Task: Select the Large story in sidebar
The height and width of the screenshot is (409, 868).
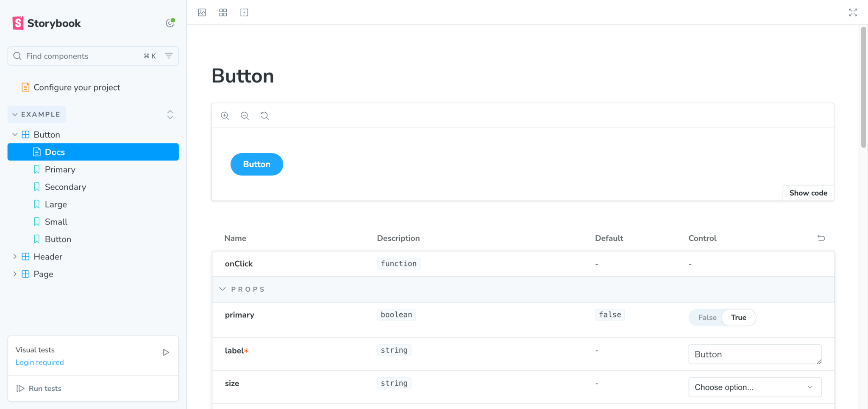Action: pyautogui.click(x=56, y=204)
